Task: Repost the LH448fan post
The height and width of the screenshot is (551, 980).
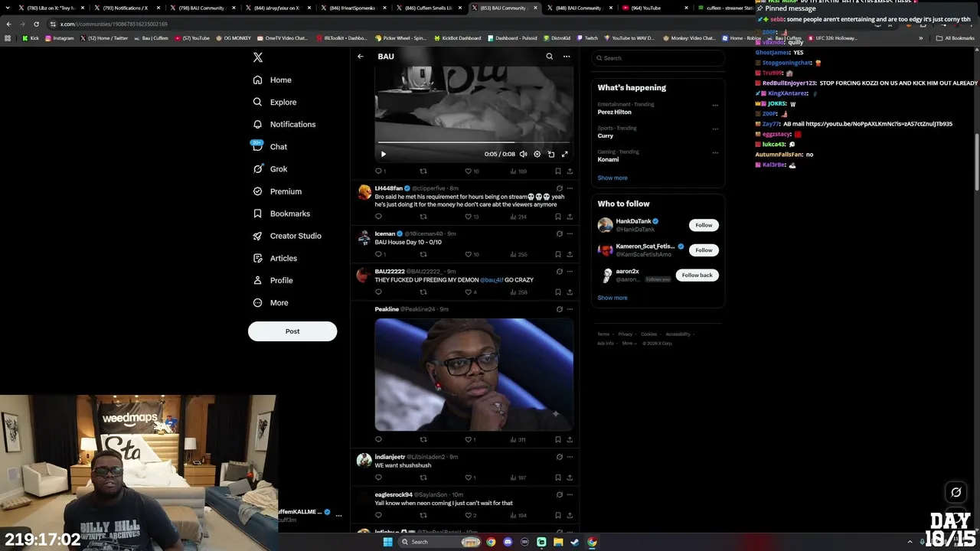Action: click(423, 217)
